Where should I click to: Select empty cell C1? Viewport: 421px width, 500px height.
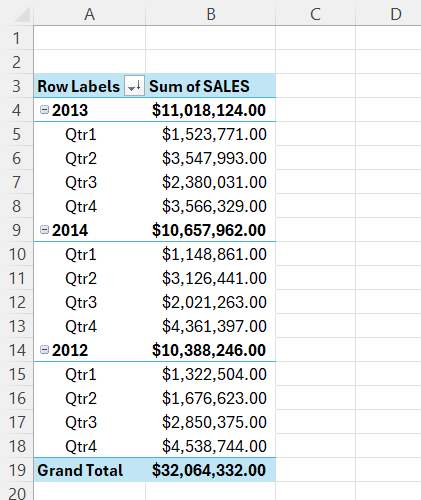[x=316, y=38]
